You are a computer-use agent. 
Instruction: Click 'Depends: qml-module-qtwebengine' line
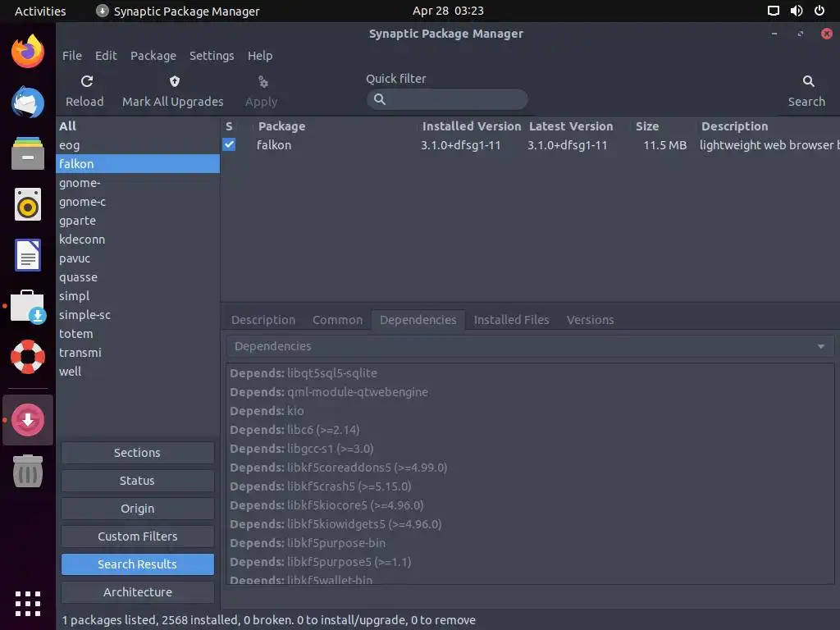pyautogui.click(x=329, y=392)
